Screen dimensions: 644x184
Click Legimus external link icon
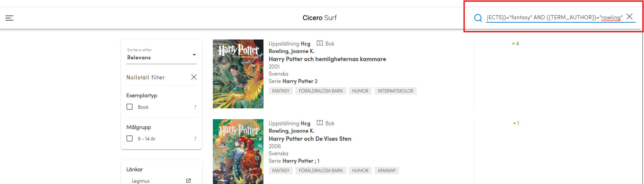point(188,181)
